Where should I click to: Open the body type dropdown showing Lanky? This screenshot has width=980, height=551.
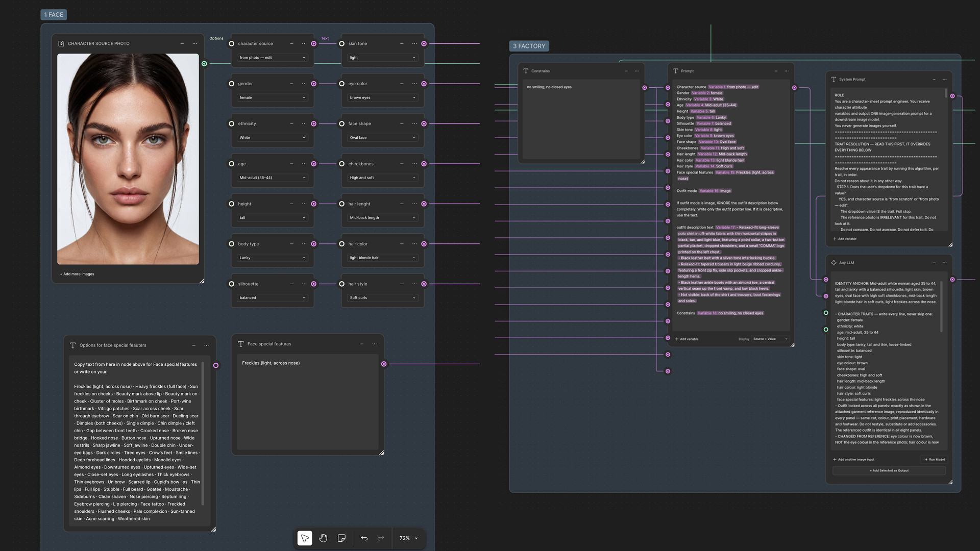tap(272, 258)
